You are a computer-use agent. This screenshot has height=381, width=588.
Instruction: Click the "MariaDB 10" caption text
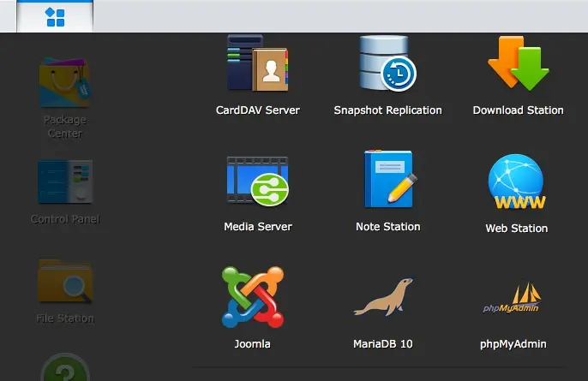point(383,344)
